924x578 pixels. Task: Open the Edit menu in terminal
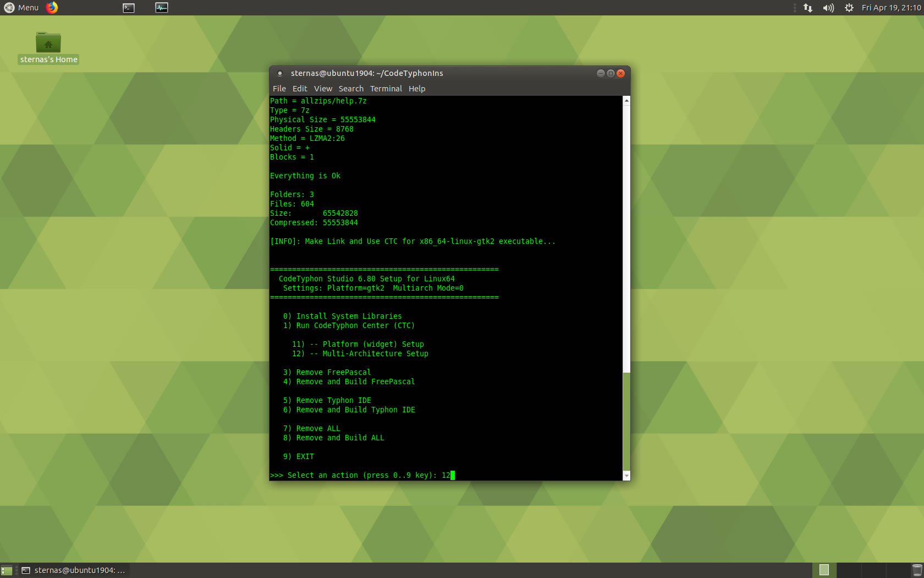pyautogui.click(x=300, y=89)
